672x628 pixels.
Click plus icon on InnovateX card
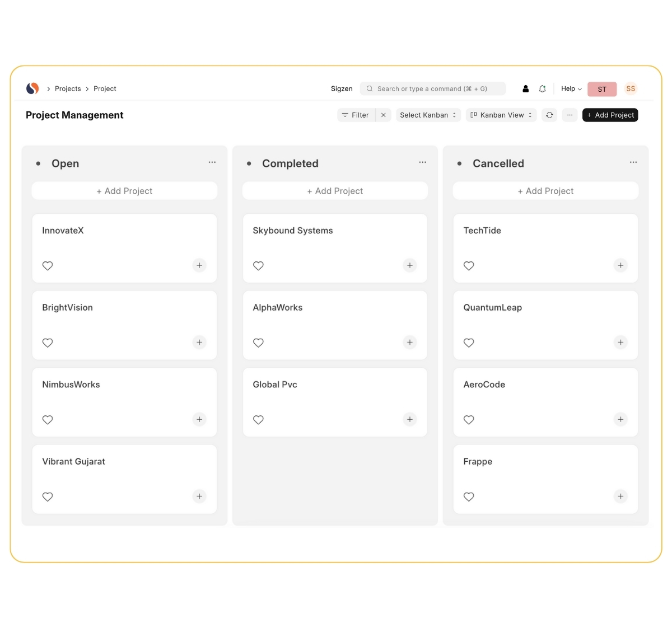[x=199, y=265]
